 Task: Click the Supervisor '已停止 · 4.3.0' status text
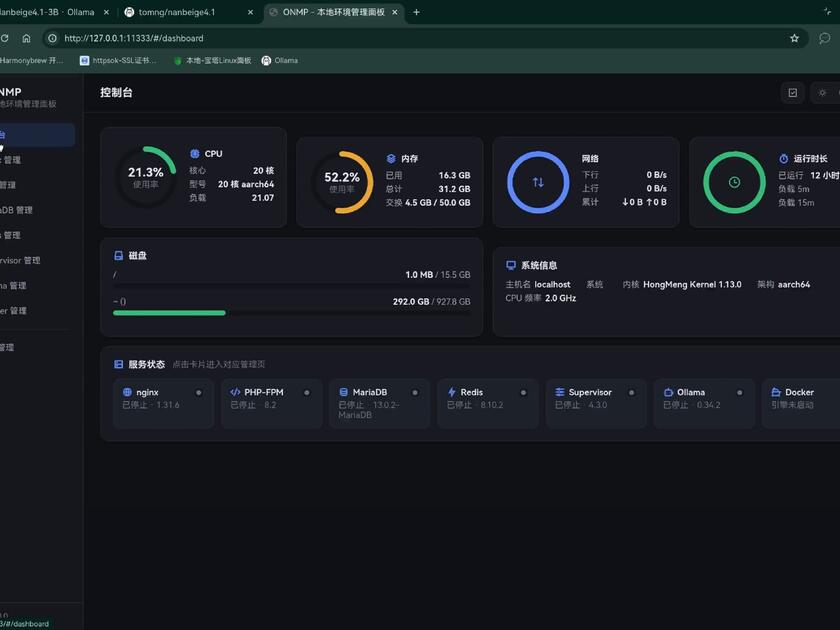(581, 405)
